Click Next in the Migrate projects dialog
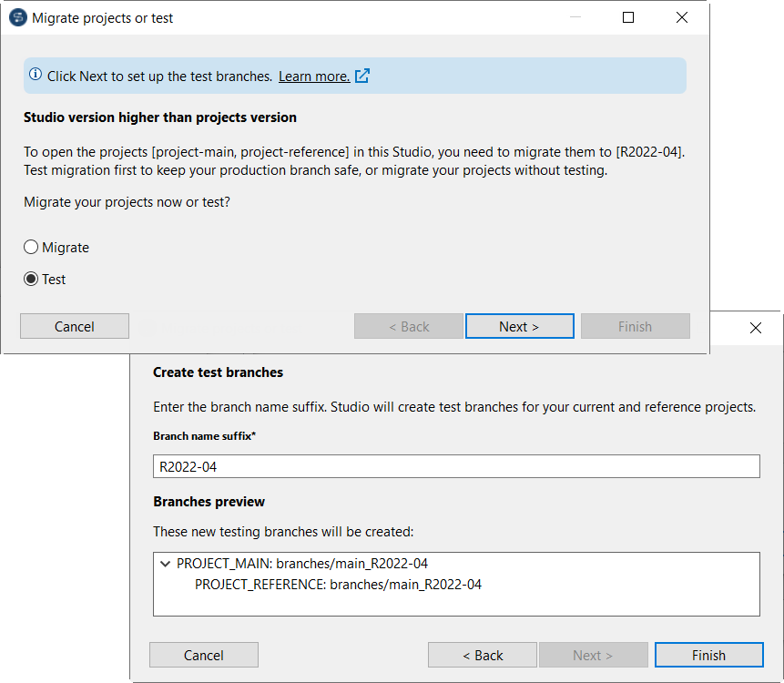 click(519, 327)
